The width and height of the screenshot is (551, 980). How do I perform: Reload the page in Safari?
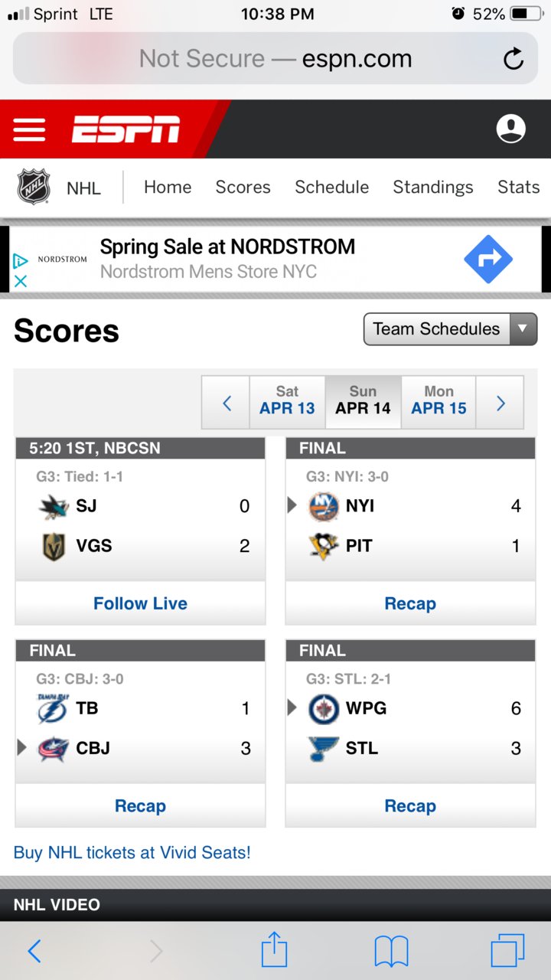pos(513,59)
